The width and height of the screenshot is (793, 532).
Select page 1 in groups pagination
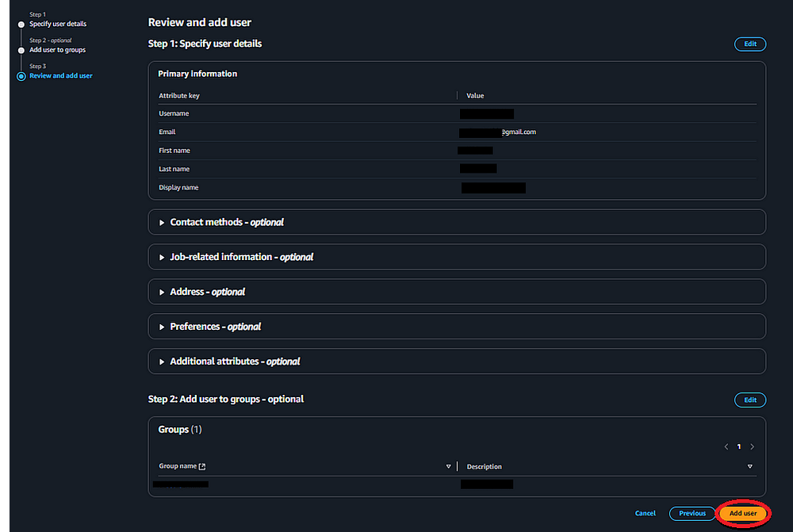pos(739,447)
